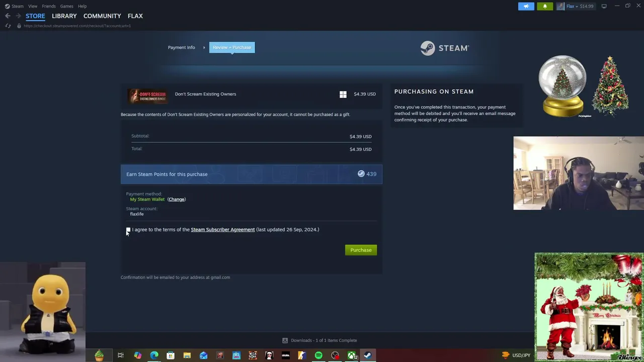
Task: Click the Flax account avatar
Action: (x=560, y=6)
